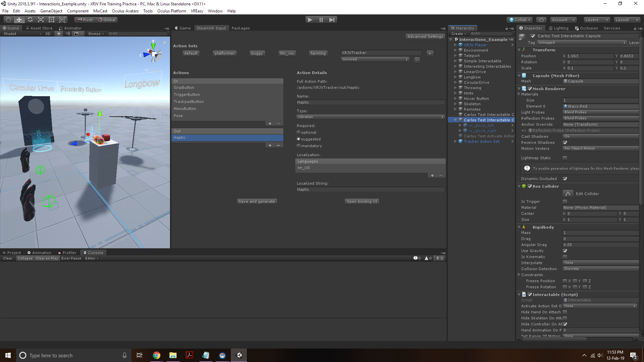Activate Edit Collider on the Box Collider
644x362 pixels.
click(568, 194)
